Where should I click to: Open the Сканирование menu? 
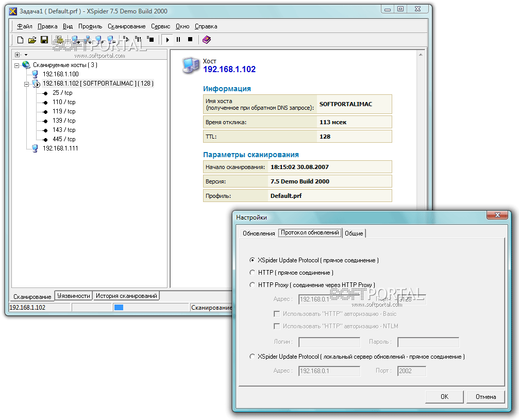(126, 26)
